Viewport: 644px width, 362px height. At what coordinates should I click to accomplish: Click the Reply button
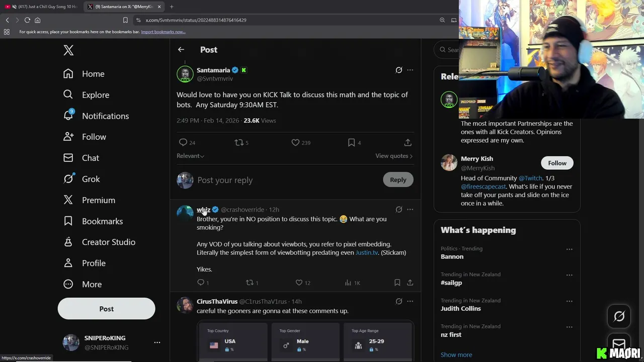pos(398,180)
